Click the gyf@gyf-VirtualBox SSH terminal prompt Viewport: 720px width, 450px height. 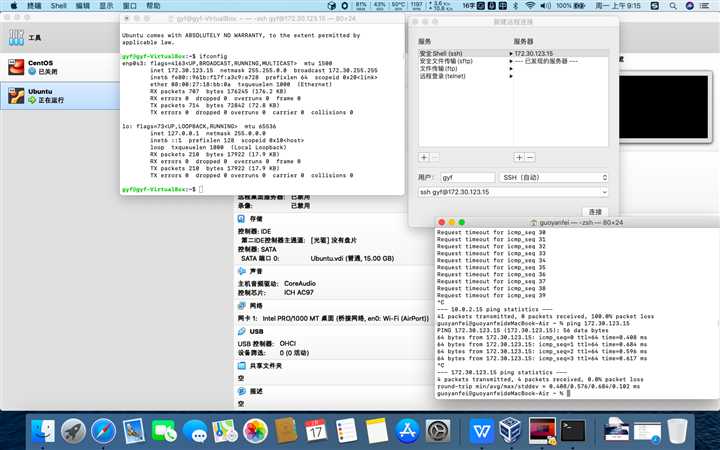point(163,189)
